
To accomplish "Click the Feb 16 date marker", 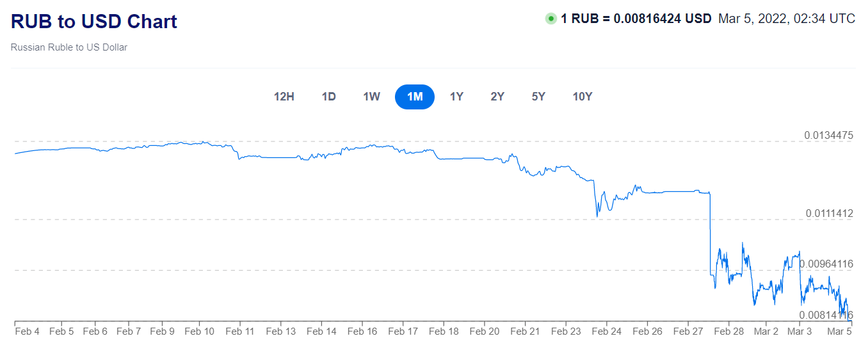I will tap(363, 331).
